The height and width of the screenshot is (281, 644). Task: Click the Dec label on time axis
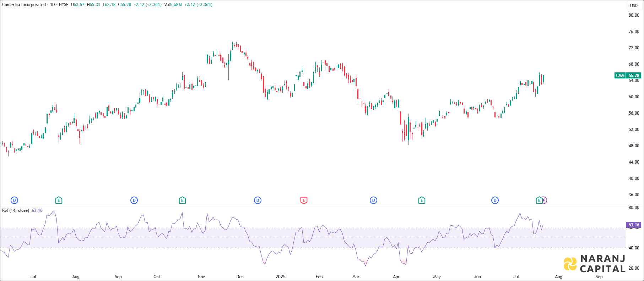[x=240, y=277]
